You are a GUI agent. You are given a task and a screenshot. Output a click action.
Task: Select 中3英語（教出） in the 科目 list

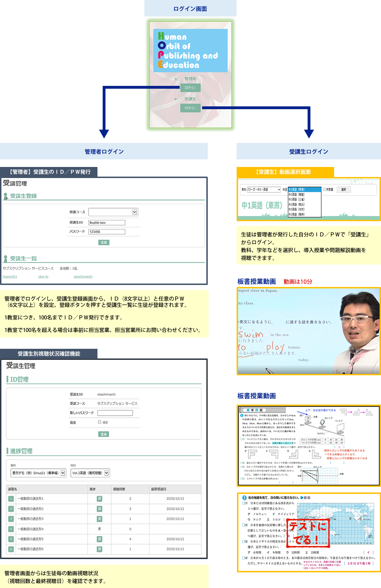click(x=304, y=204)
